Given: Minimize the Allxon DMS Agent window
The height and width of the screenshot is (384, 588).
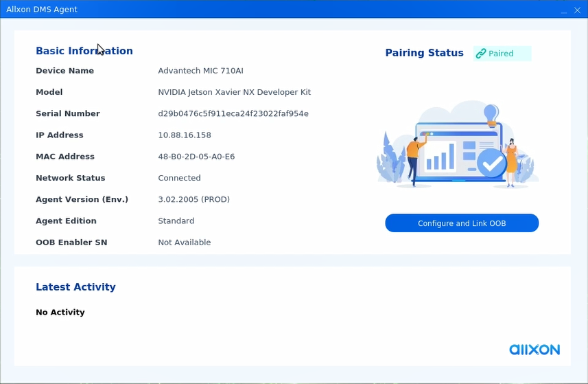Looking at the screenshot, I should click(563, 10).
